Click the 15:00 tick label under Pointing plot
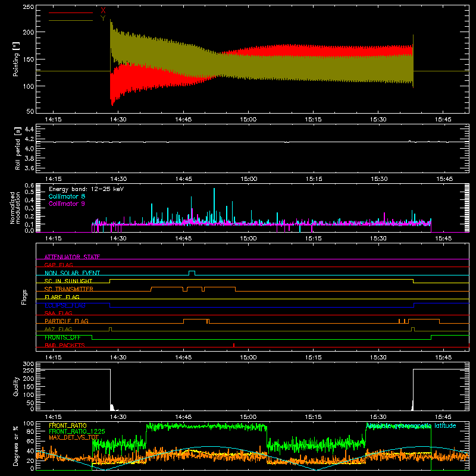The image size is (476, 476). [x=248, y=120]
